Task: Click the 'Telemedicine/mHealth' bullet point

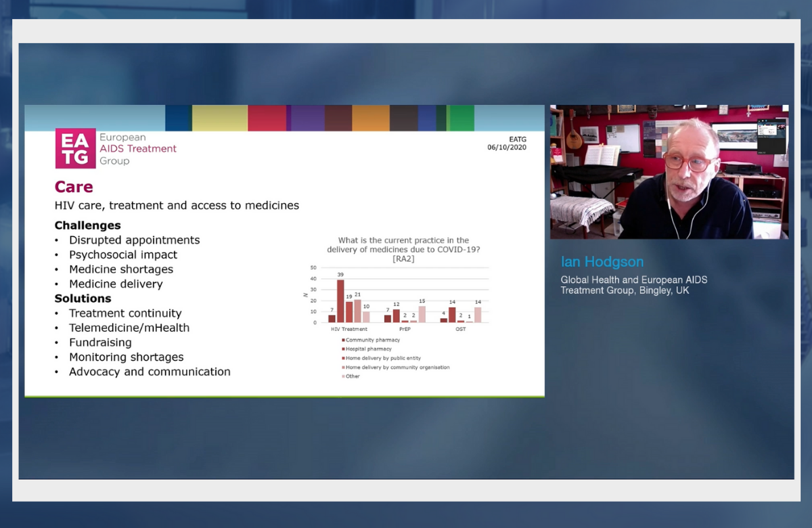Action: pyautogui.click(x=129, y=328)
